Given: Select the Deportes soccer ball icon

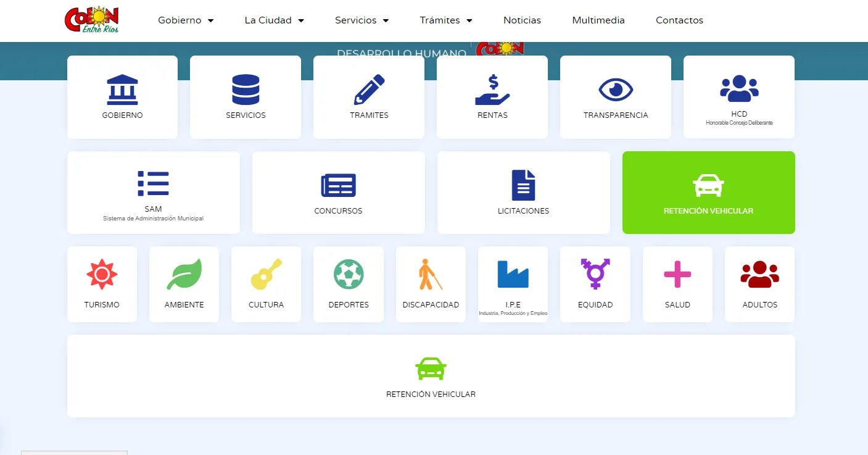Looking at the screenshot, I should point(349,275).
